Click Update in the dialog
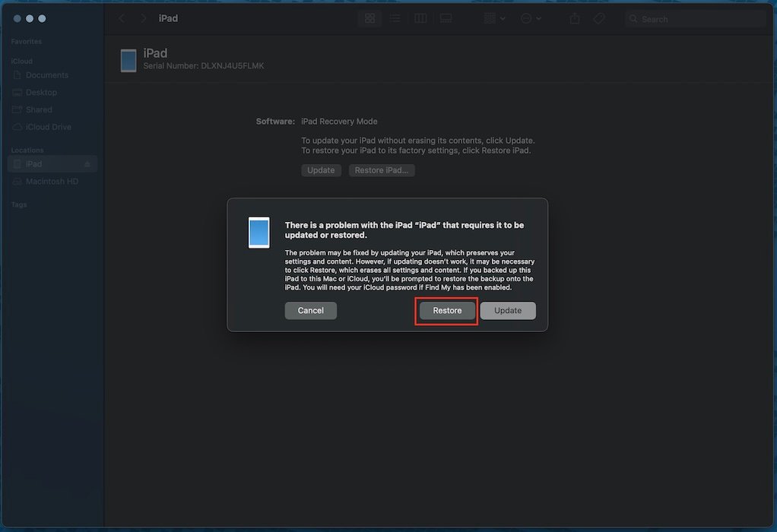Screen dimensions: 777x532 point(508,311)
